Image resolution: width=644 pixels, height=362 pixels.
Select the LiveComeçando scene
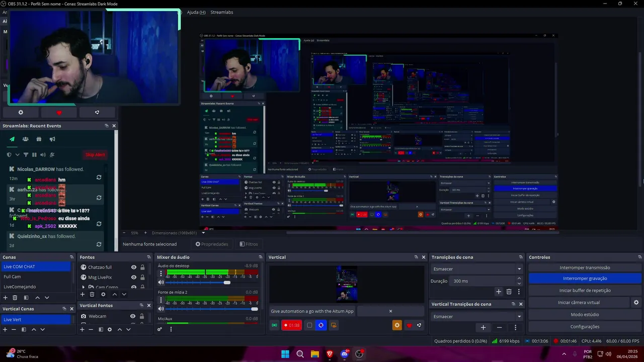(x=36, y=287)
